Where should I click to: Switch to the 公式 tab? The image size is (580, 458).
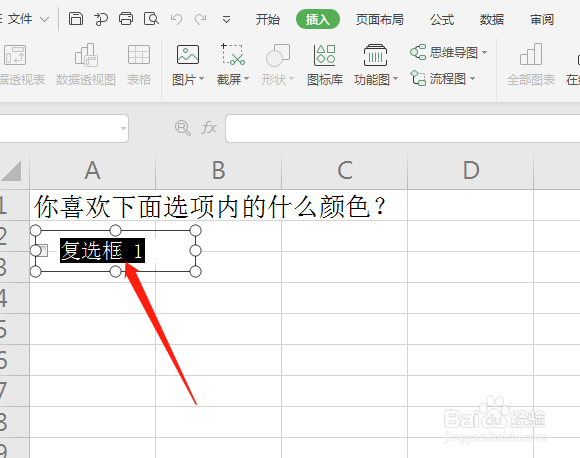pos(442,19)
